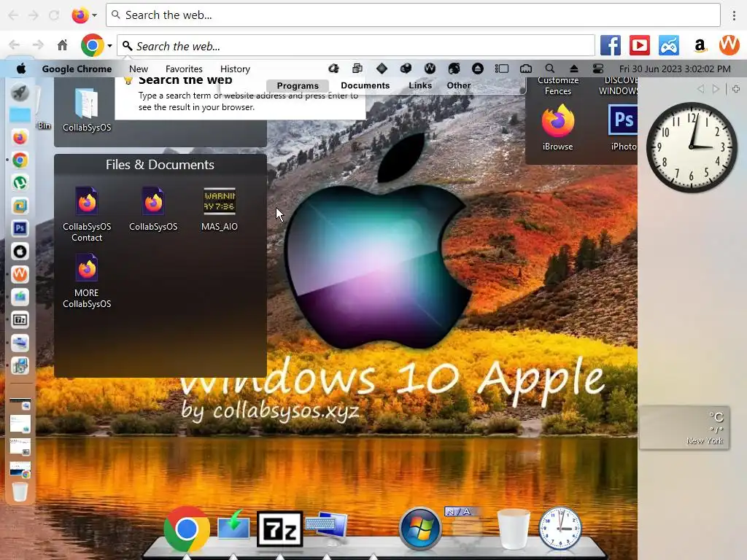Click the analog clock gadget in sidebar
Screen dimensions: 747x560
pos(692,147)
